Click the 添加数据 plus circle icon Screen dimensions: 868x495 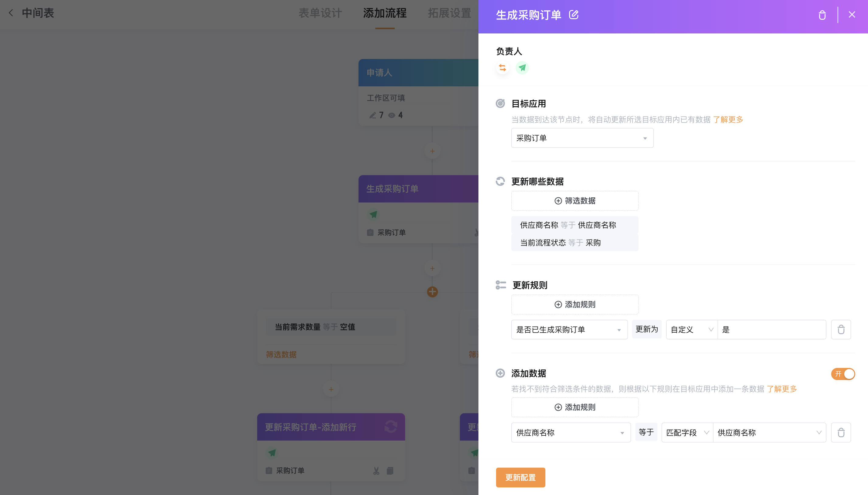500,373
